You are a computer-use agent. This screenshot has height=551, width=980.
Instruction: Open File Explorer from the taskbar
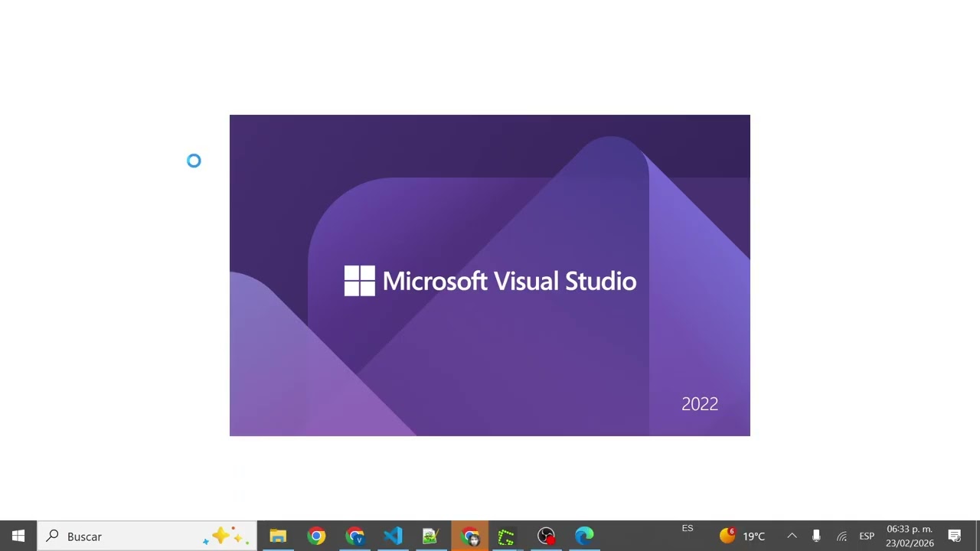(278, 536)
